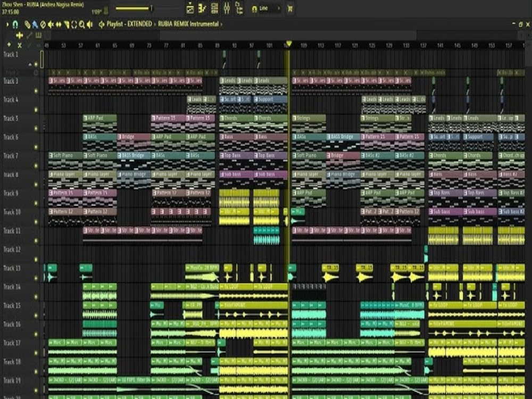Open clip menu of first Soft Piano on Track 7
Image resolution: width=532 pixels, height=399 pixels.
[x=51, y=155]
